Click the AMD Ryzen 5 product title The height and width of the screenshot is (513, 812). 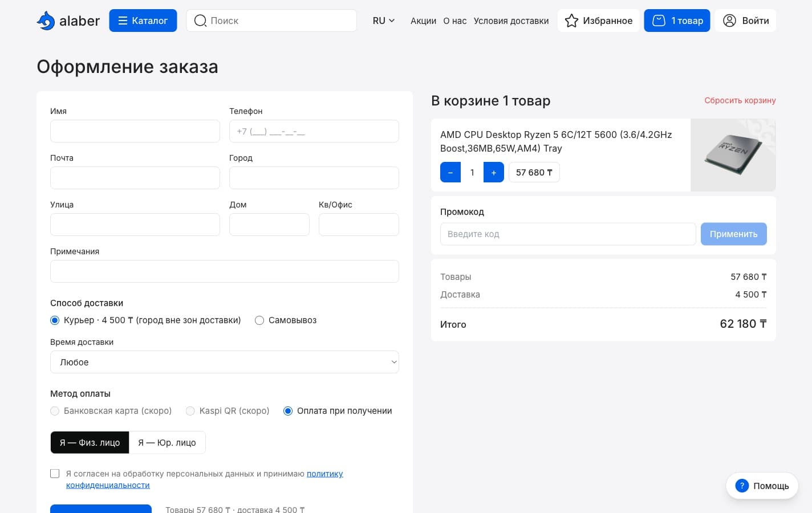[556, 141]
